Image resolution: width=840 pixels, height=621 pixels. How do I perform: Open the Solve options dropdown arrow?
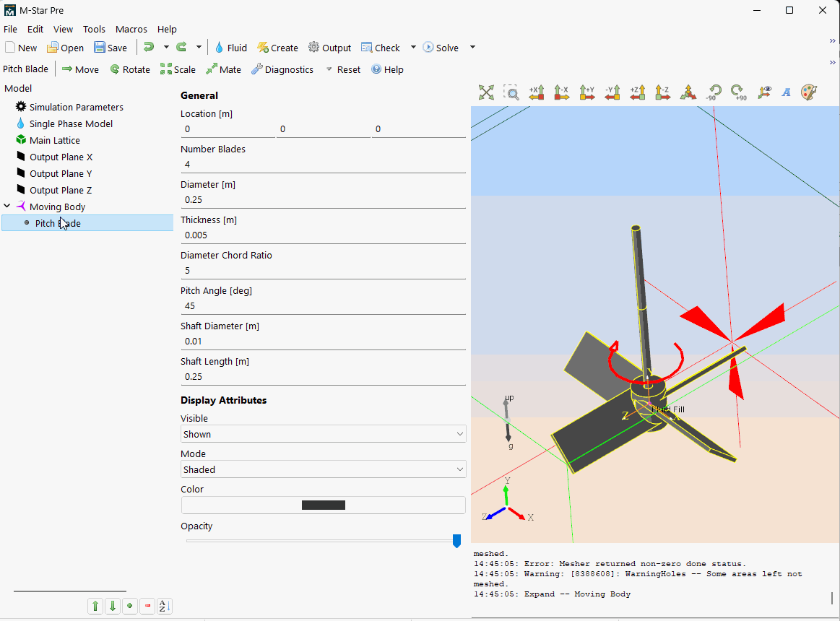(472, 47)
